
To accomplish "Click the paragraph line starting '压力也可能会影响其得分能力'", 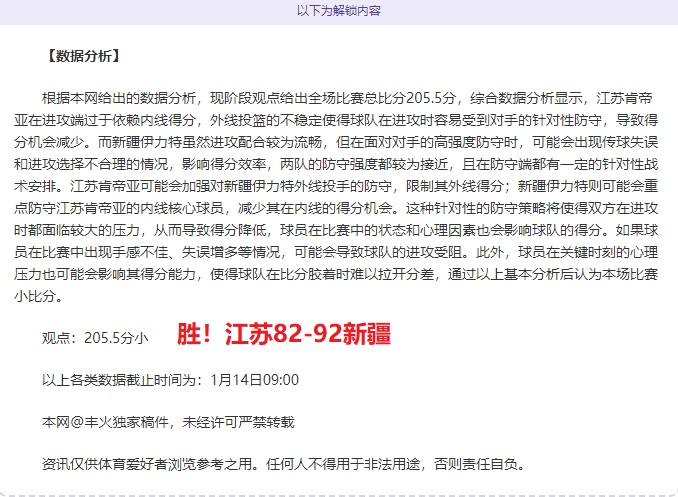I will pyautogui.click(x=336, y=274).
